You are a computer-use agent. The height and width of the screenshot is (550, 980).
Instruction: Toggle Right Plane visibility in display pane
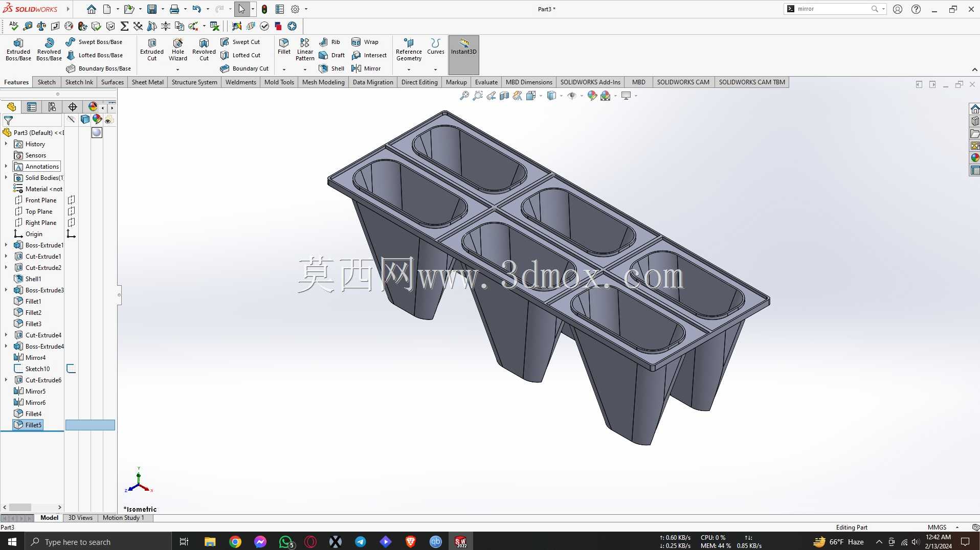point(72,222)
